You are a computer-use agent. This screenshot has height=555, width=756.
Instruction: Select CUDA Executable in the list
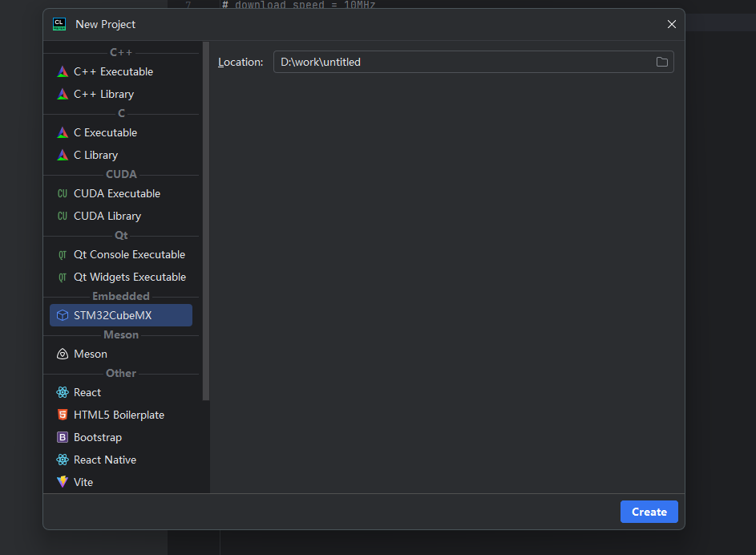(x=121, y=194)
